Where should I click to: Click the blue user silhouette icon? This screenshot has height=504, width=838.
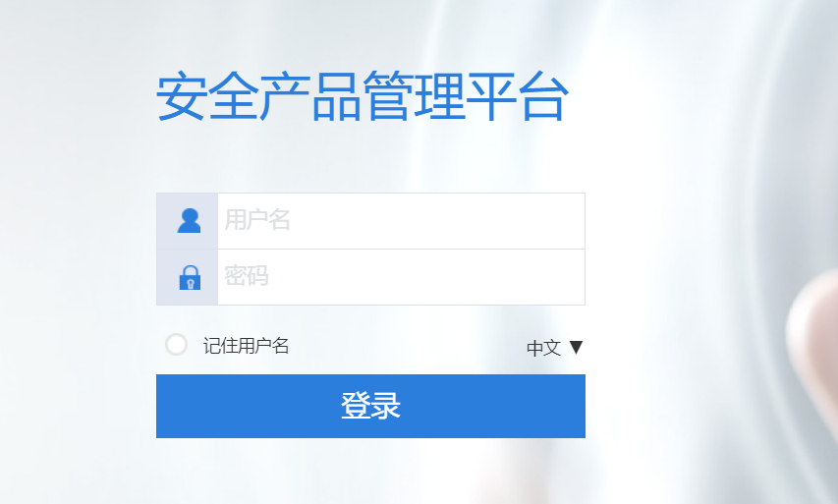tap(189, 221)
